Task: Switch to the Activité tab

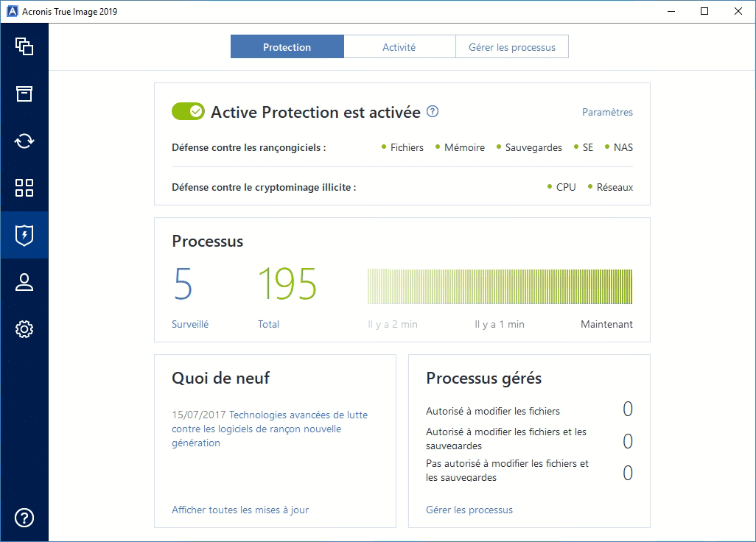Action: (399, 47)
